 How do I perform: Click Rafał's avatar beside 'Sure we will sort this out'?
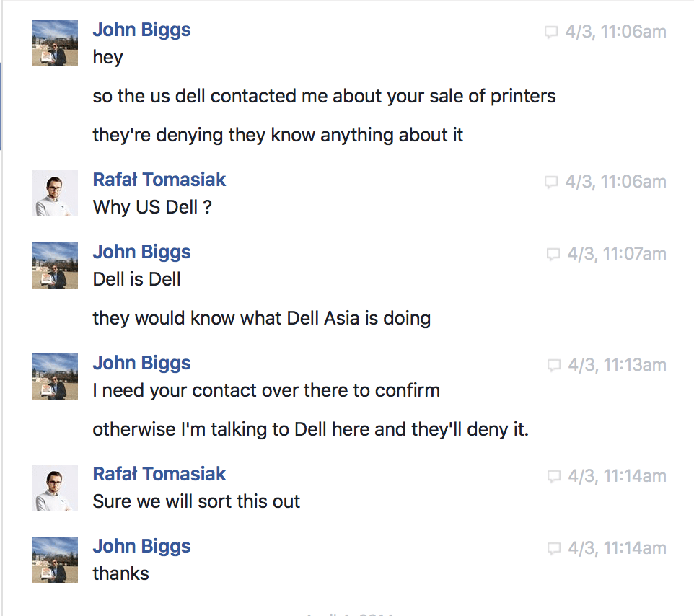click(55, 488)
